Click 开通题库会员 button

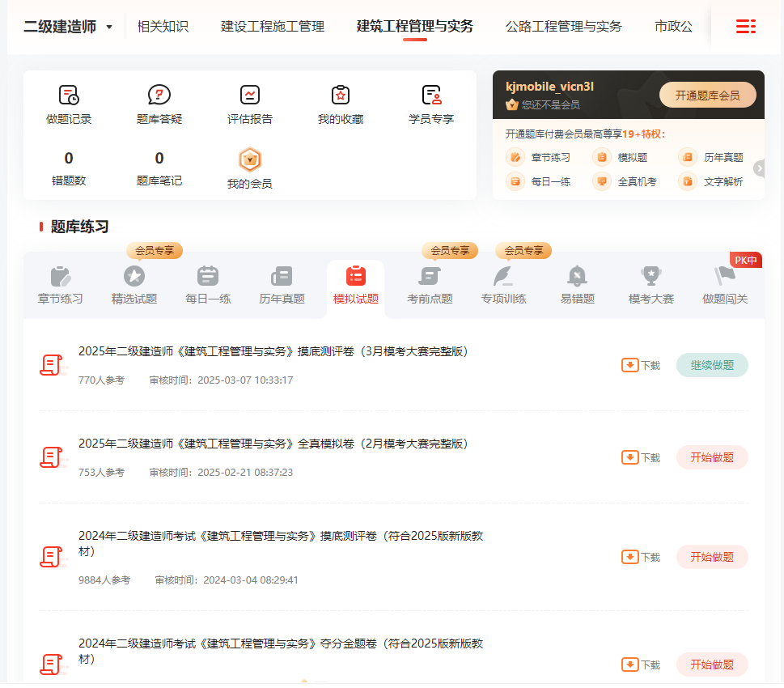[x=707, y=95]
